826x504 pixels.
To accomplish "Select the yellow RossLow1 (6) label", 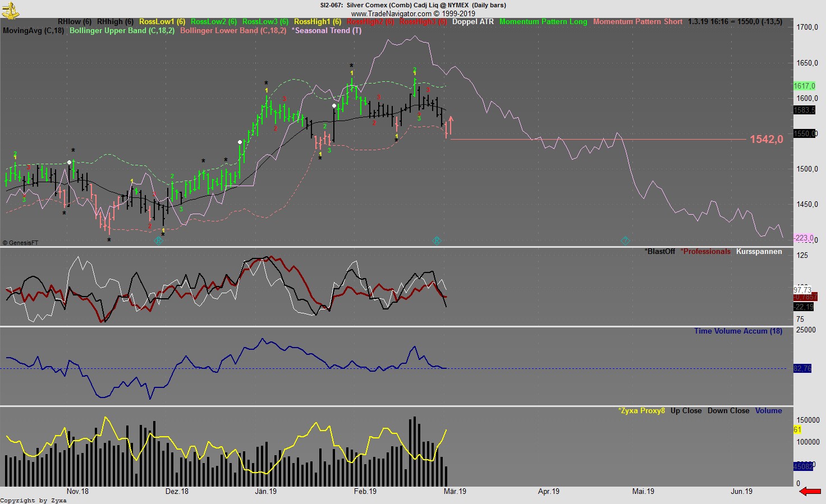I will click(162, 22).
